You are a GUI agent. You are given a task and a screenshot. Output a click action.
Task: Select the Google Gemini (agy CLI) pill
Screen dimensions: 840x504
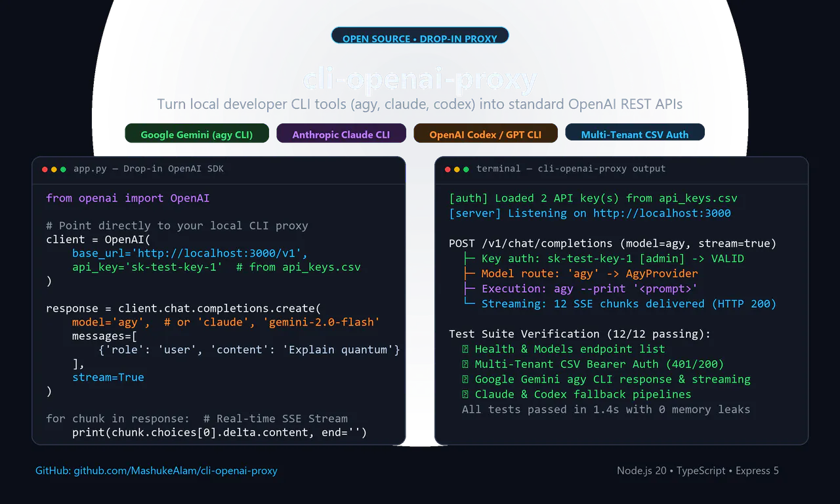[197, 133]
